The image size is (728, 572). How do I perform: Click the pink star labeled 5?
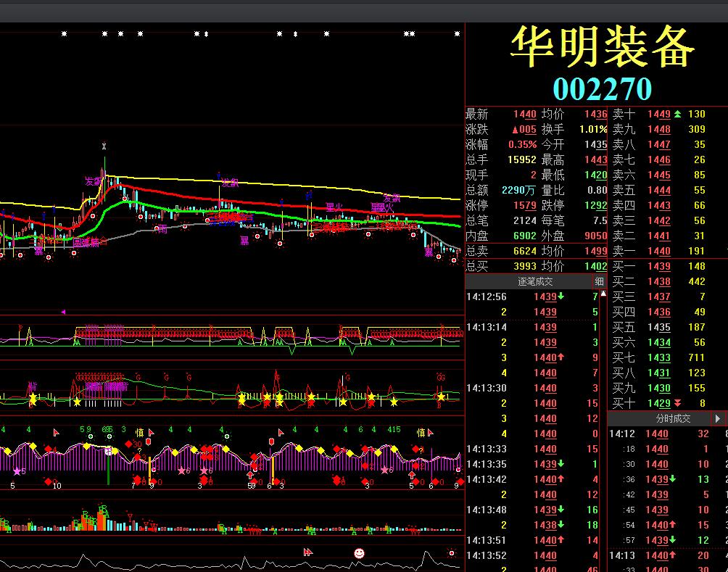pyautogui.click(x=17, y=471)
